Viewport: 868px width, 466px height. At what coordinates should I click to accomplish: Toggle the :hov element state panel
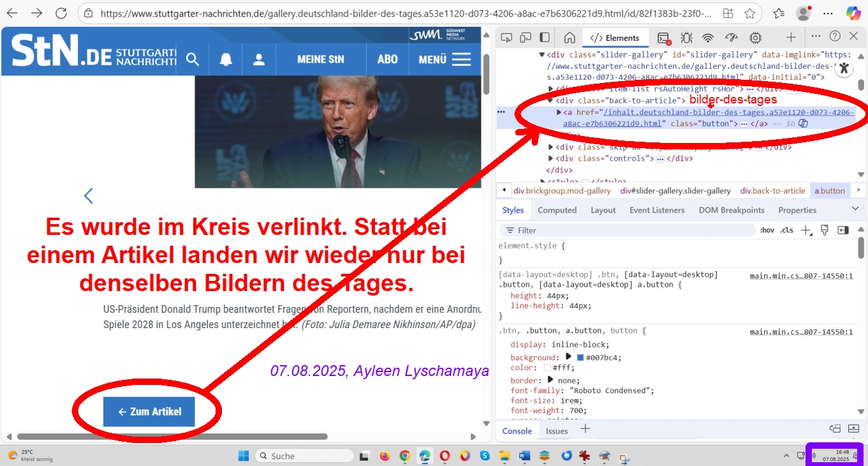(x=767, y=230)
